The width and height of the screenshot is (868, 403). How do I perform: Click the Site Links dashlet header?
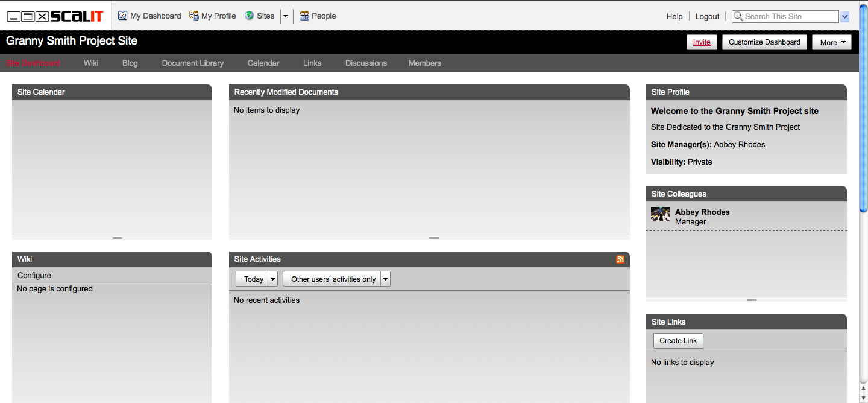[746, 322]
